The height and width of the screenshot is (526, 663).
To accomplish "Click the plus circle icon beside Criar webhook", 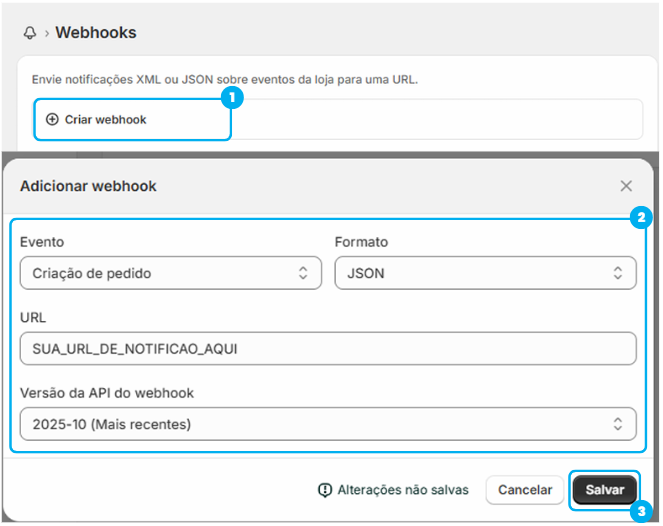I will click(53, 119).
